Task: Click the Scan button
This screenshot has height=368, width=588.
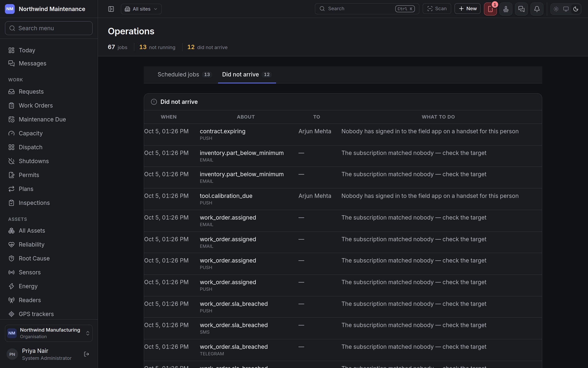Action: click(437, 9)
